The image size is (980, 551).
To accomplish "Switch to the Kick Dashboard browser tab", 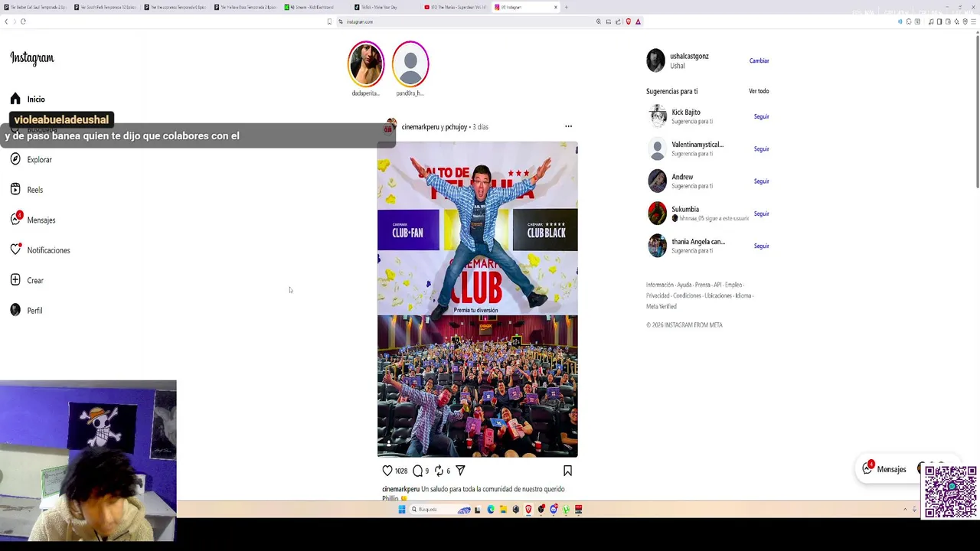I will tap(312, 7).
